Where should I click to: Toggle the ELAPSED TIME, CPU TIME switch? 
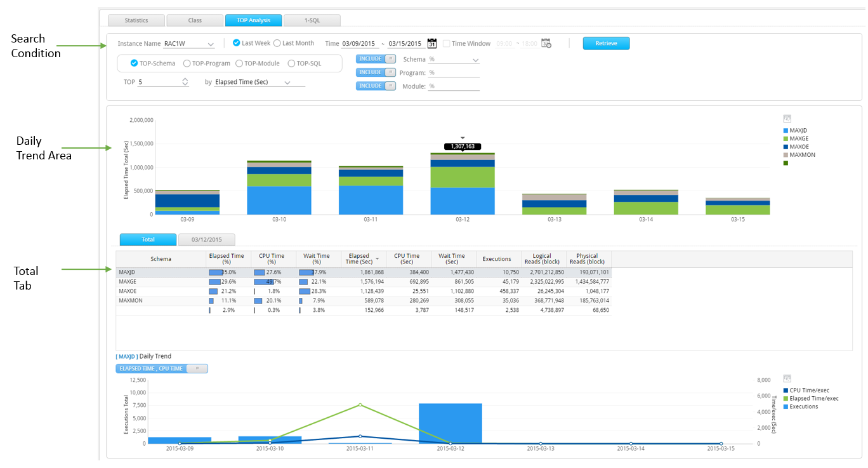pos(162,368)
